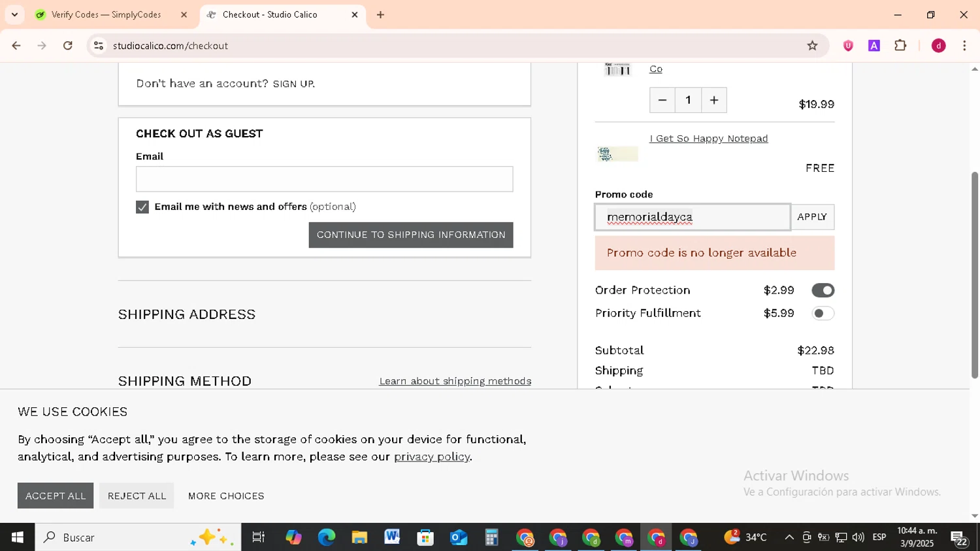Open a new browser tab
This screenshot has height=551, width=980.
(x=380, y=14)
